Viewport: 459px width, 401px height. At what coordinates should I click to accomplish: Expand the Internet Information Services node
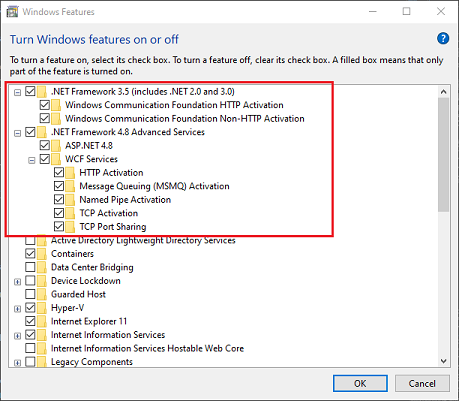(17, 336)
